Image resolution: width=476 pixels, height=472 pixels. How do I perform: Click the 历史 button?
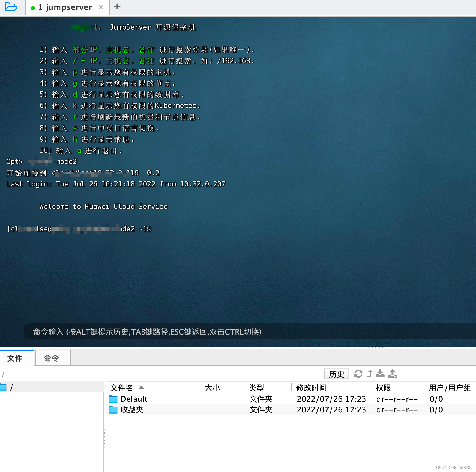(x=337, y=374)
